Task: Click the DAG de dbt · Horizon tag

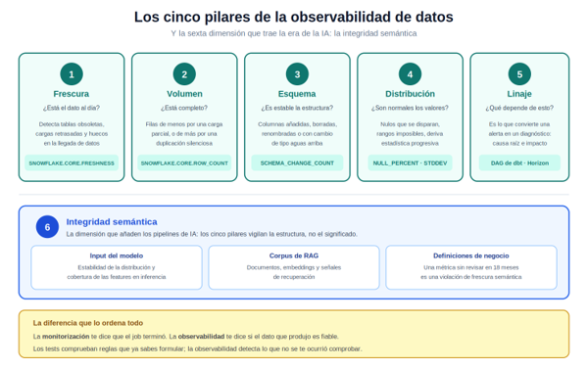Action: click(519, 162)
